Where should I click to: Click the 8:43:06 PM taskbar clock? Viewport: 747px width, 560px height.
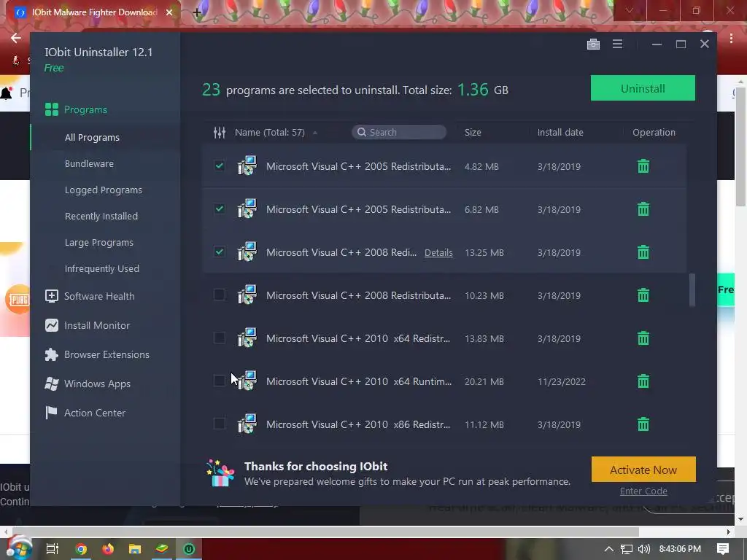680,549
